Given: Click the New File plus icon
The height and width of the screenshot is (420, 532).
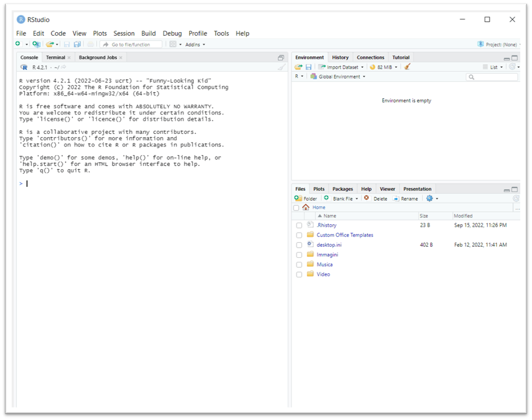Looking at the screenshot, I should pyautogui.click(x=18, y=44).
